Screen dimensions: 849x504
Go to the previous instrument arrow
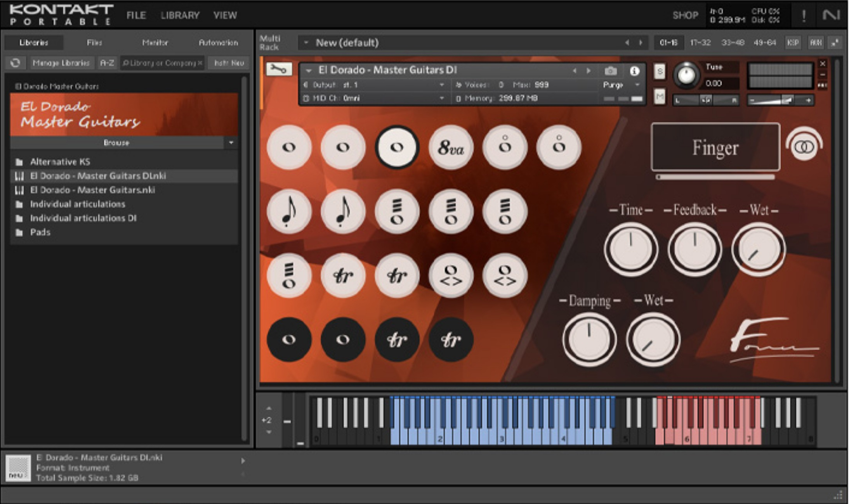(575, 71)
